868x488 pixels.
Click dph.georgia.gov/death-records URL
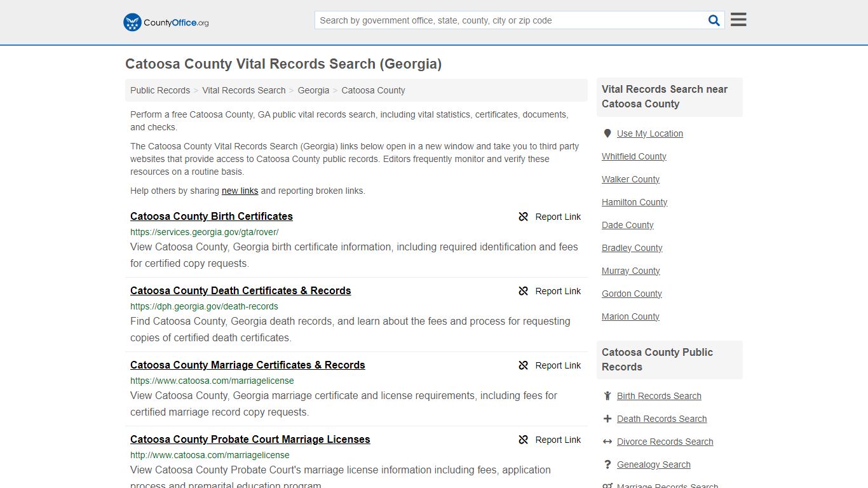204,306
